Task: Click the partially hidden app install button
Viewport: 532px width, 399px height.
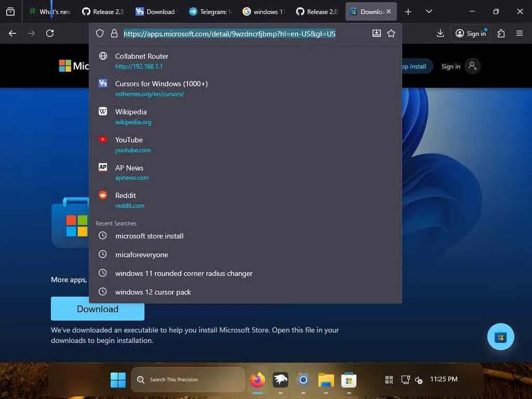Action: (x=417, y=66)
